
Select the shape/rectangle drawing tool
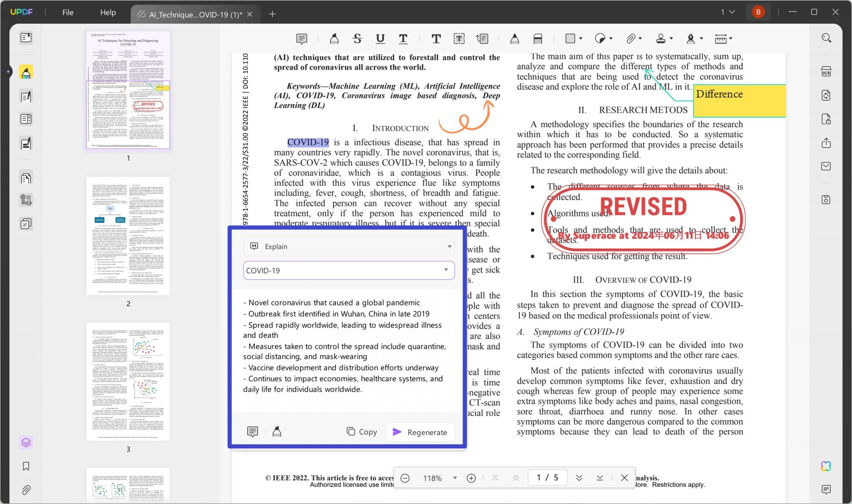pos(569,38)
